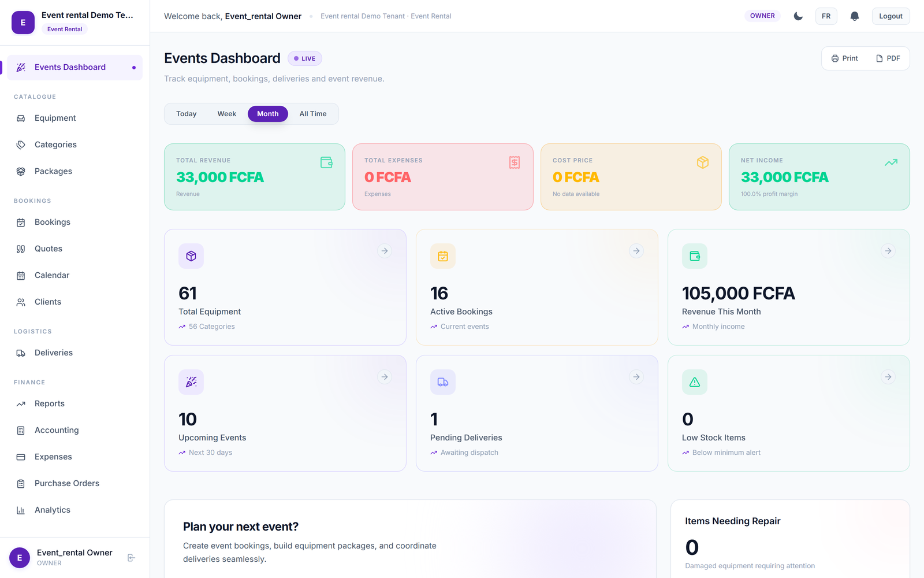This screenshot has height=578, width=924.
Task: Click the Bookings calendar icon
Action: 21,222
